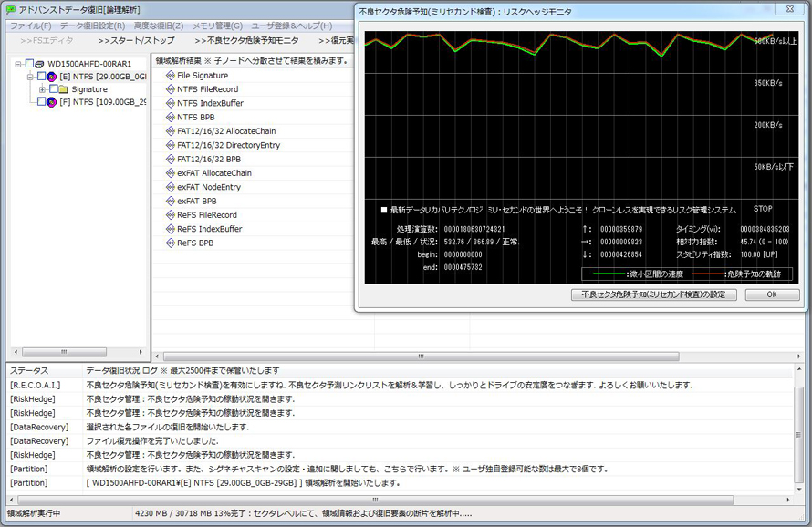
Task: Select the ファイル復元操作を完了いたしました log message
Action: (152, 441)
